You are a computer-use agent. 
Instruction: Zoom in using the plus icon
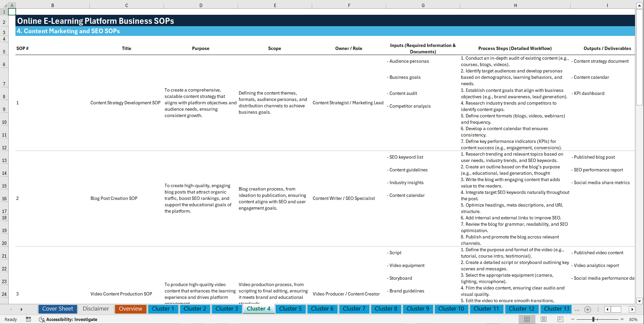tap(622, 319)
